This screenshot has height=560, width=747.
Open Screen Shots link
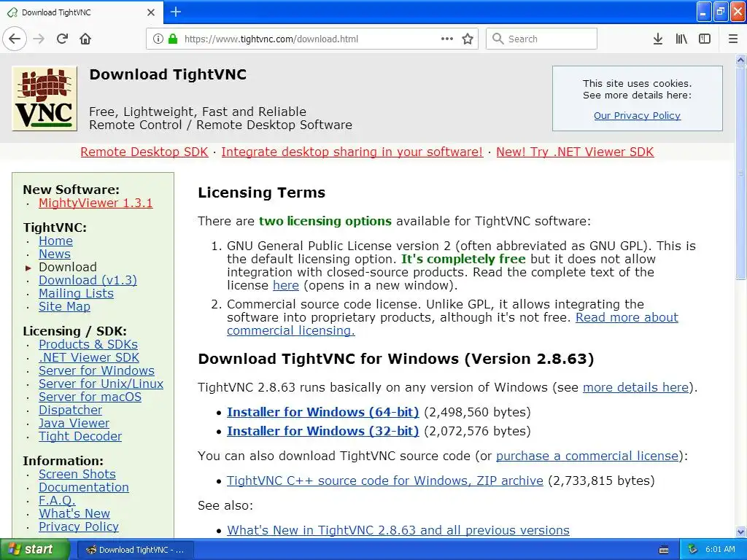tap(77, 474)
